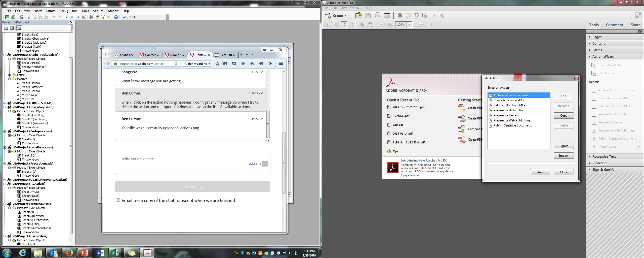
Task: Click Copy button in Edit Actions dialog
Action: tap(563, 116)
